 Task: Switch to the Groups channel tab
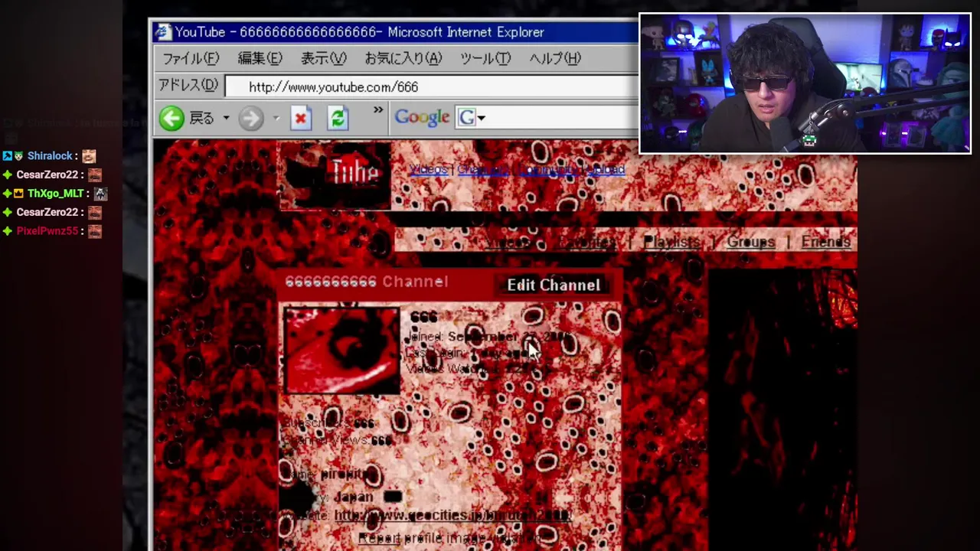tap(750, 243)
